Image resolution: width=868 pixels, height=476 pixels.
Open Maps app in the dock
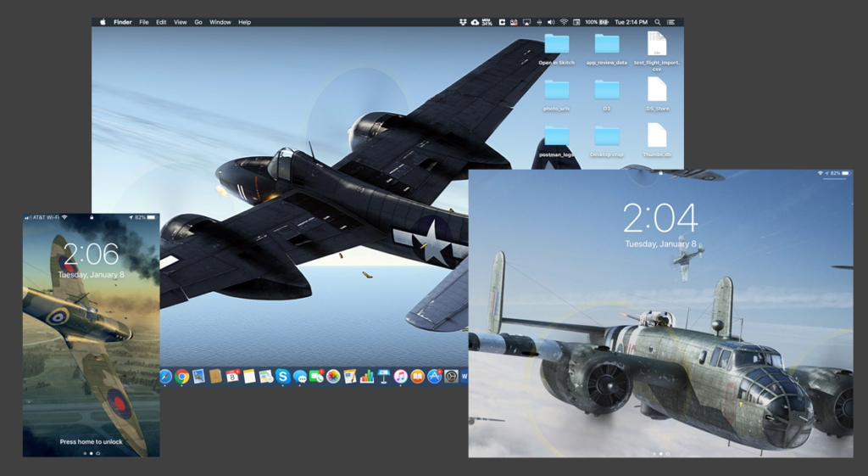(x=266, y=376)
